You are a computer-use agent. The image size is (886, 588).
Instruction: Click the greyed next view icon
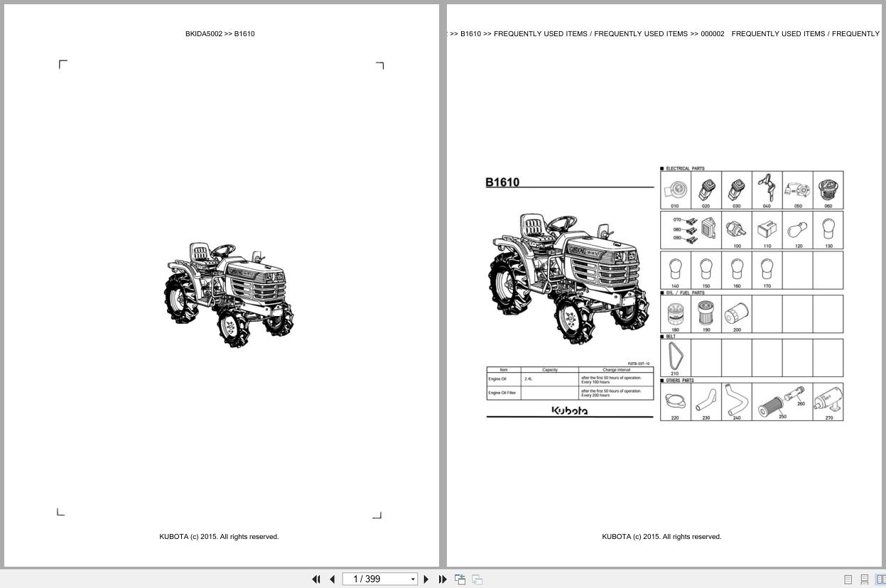[x=477, y=579]
